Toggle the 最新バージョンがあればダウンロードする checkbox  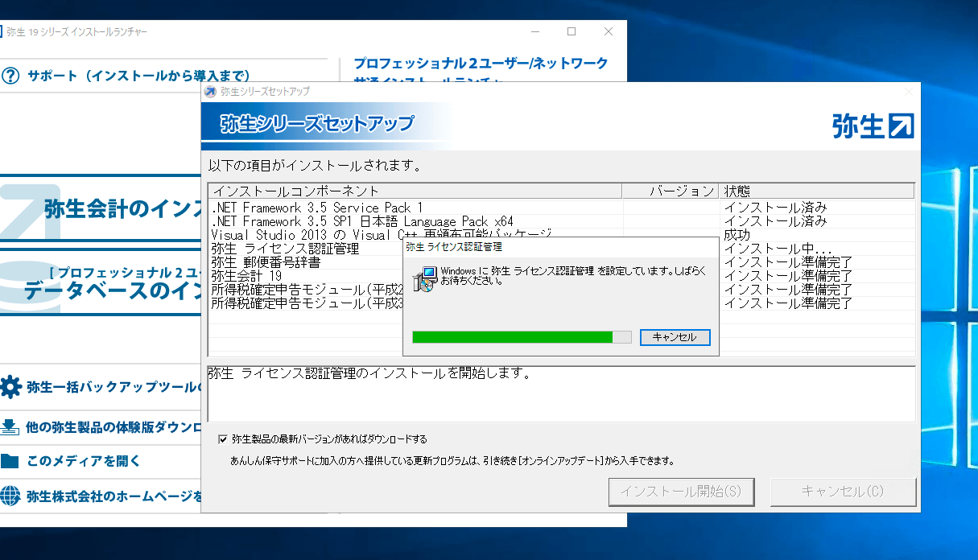[x=223, y=439]
